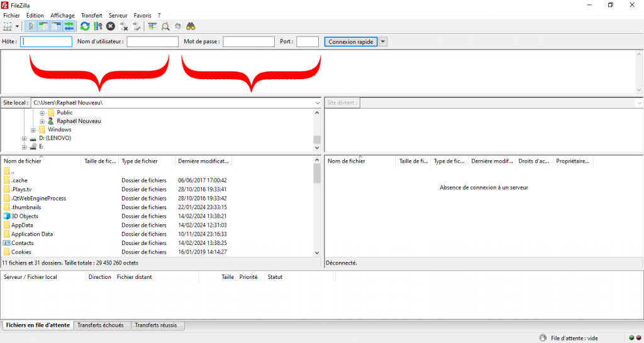Image resolution: width=644 pixels, height=343 pixels.
Task: Toggle the transfer queue display
Action: coord(69,26)
